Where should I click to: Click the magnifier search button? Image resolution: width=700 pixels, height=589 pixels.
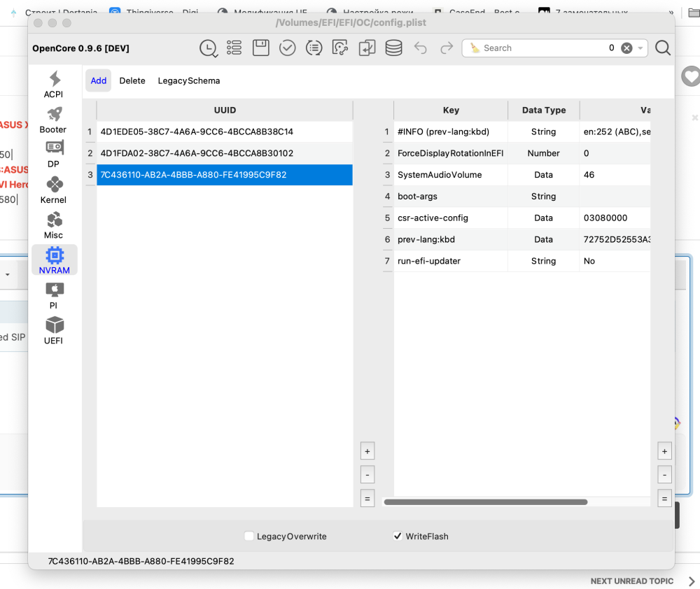tap(663, 48)
